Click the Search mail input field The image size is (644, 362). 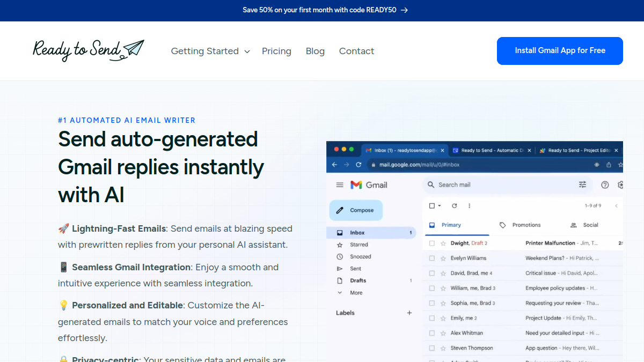pyautogui.click(x=499, y=184)
